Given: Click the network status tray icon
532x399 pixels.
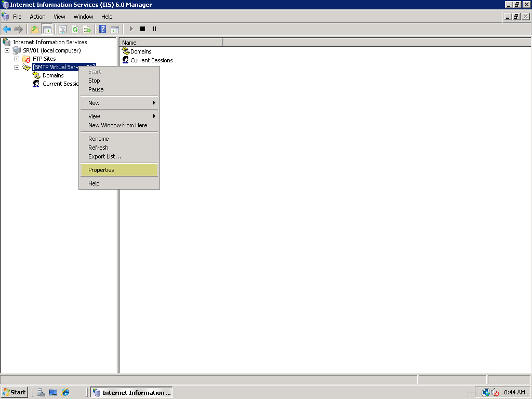Looking at the screenshot, I should pyautogui.click(x=486, y=393).
